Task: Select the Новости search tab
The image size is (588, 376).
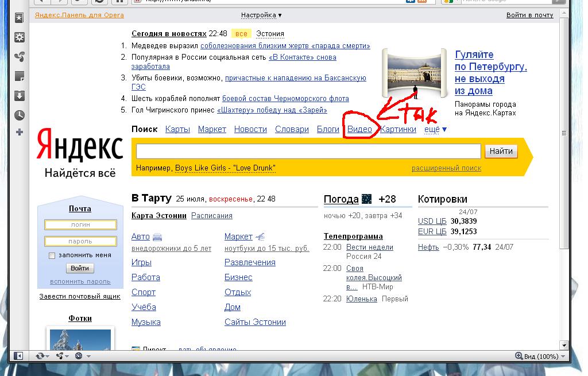Action: [x=250, y=129]
